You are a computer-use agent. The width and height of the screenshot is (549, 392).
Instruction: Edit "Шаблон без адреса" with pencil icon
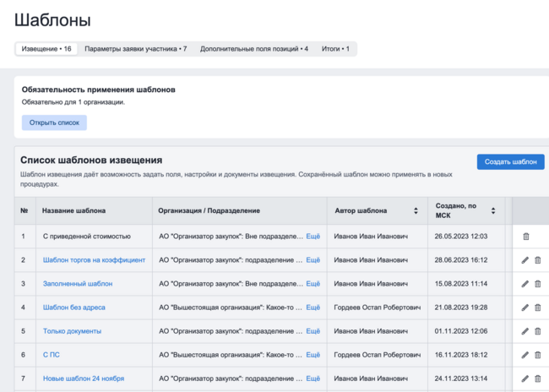pos(525,308)
